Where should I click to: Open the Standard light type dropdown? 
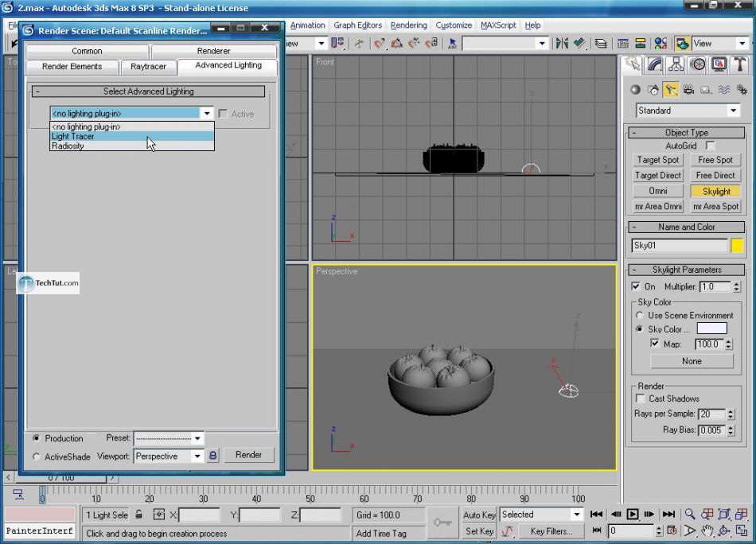click(x=688, y=111)
